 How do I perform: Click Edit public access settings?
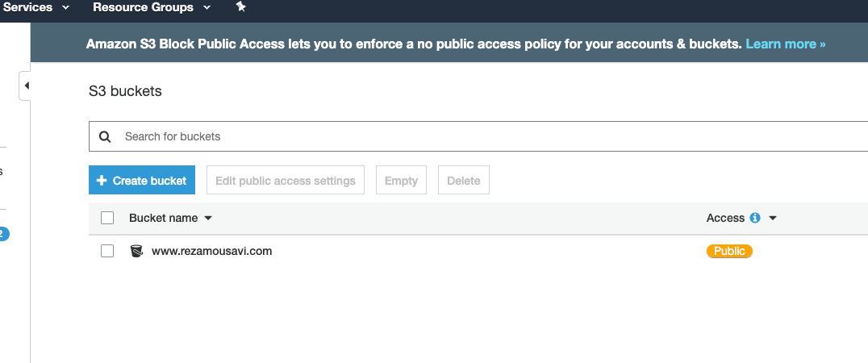(x=286, y=180)
